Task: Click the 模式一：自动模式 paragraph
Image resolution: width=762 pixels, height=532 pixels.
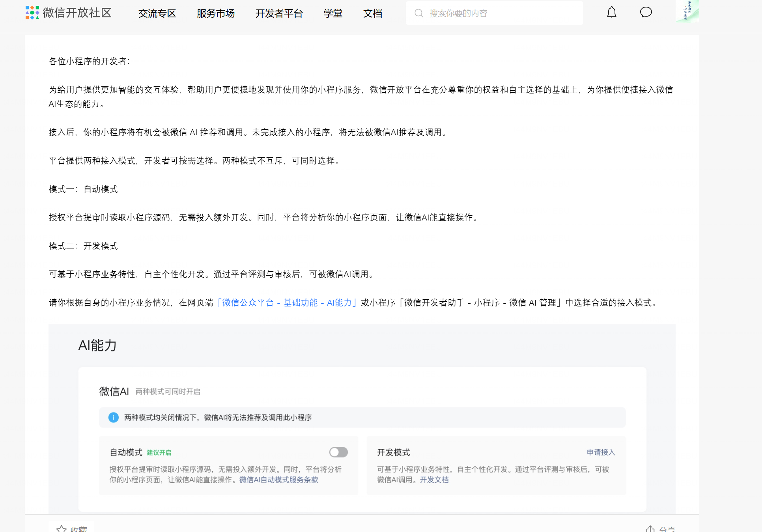Action: point(83,189)
